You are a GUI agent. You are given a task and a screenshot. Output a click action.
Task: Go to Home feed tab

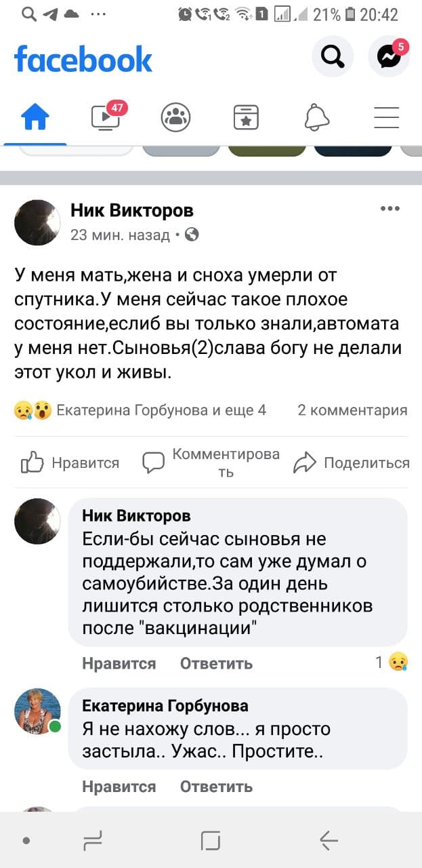35,118
